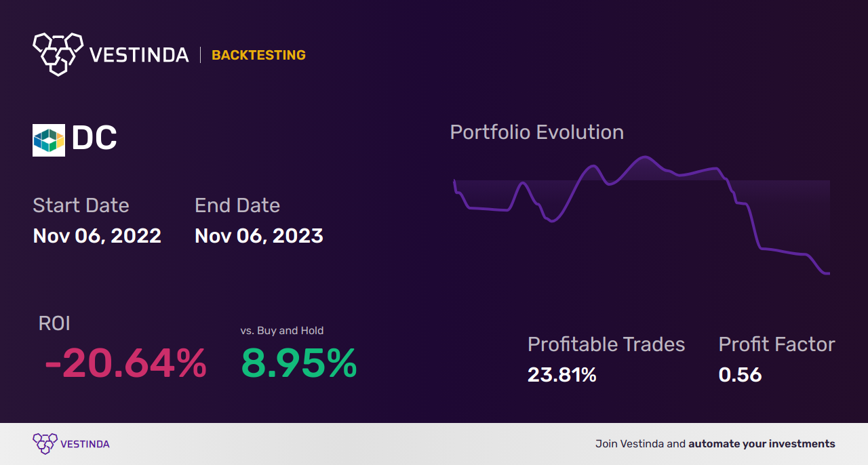The image size is (868, 465).
Task: Click the small Vestinda logo in footer
Action: [x=45, y=444]
